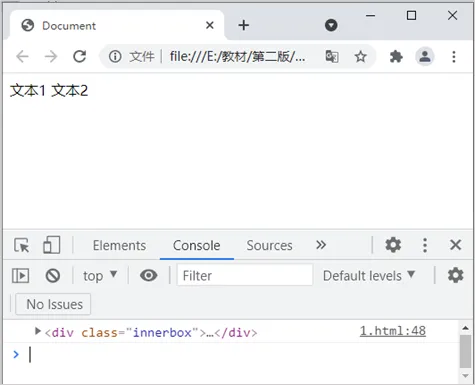475x385 pixels.
Task: Switch to the Elements panel
Action: point(119,245)
